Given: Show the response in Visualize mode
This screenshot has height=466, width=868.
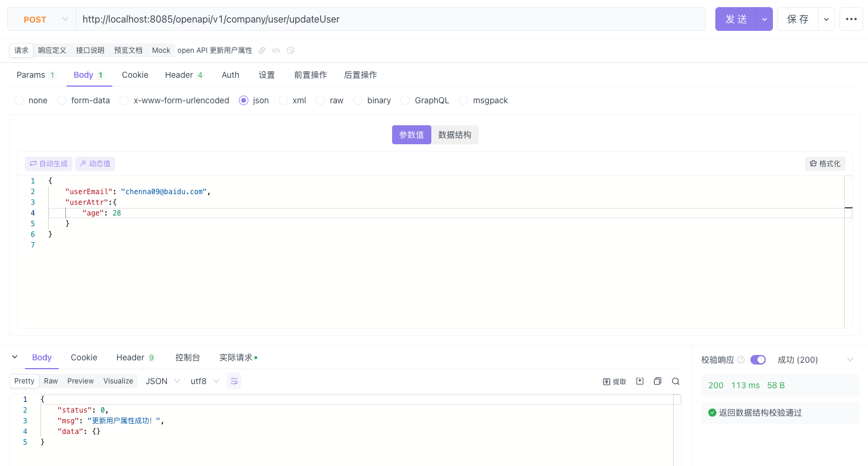Looking at the screenshot, I should (x=118, y=381).
